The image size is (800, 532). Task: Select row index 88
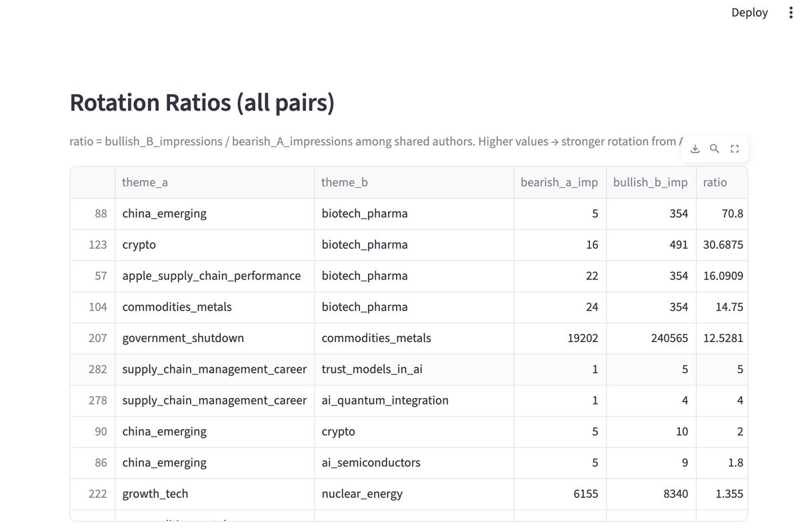93,213
